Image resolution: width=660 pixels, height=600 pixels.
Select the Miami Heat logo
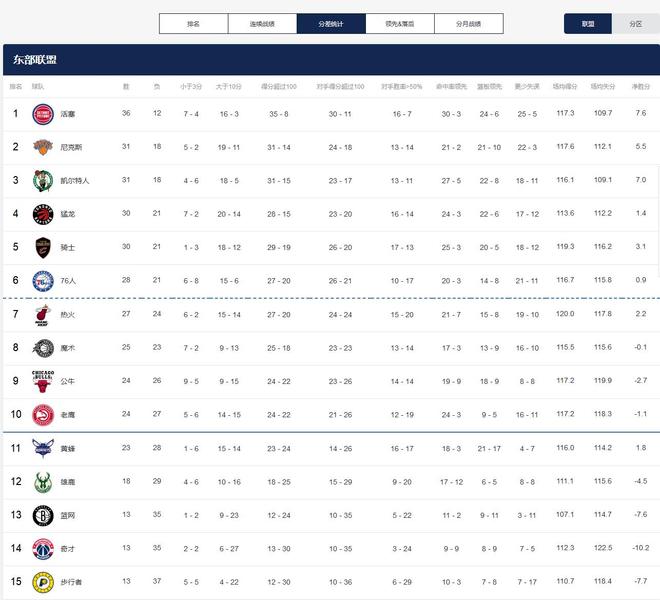coord(42,314)
